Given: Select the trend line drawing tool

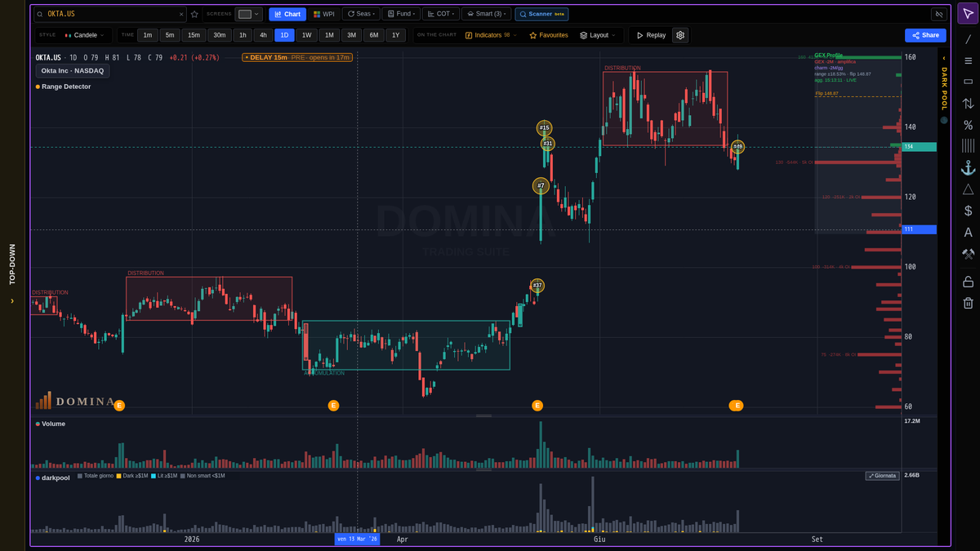Looking at the screenshot, I should pos(968,39).
